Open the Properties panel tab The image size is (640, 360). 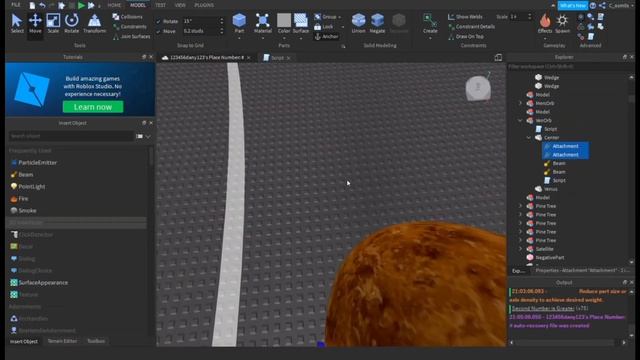[x=582, y=270]
